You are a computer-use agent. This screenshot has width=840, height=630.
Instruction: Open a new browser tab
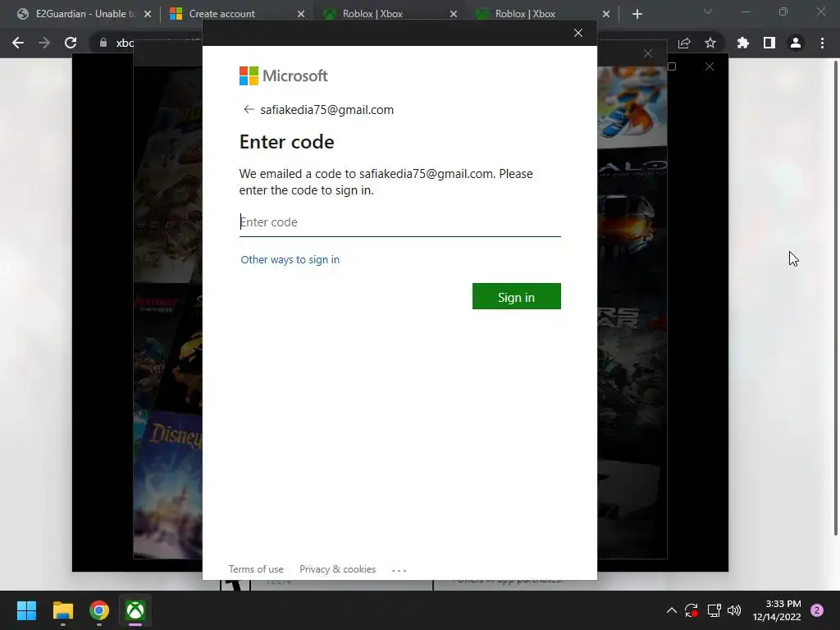637,14
